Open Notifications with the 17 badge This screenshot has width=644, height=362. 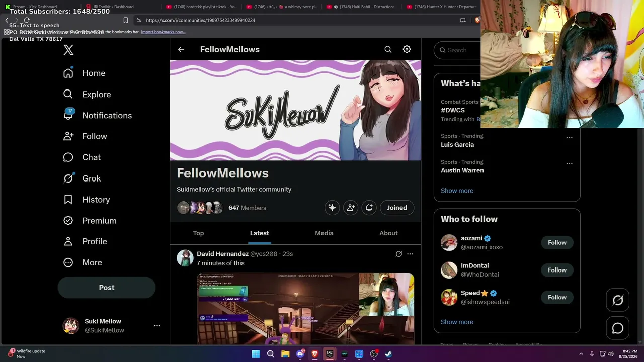click(97, 115)
